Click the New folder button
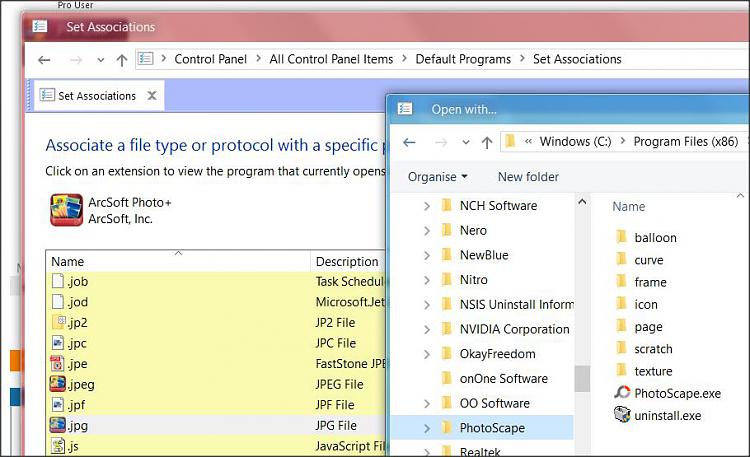The height and width of the screenshot is (457, 750). [528, 177]
